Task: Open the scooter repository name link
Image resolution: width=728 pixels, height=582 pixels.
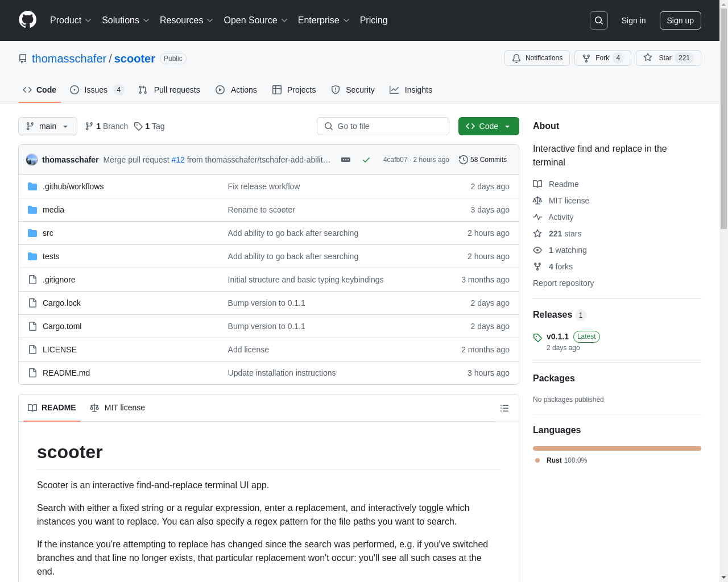Action: click(x=135, y=59)
